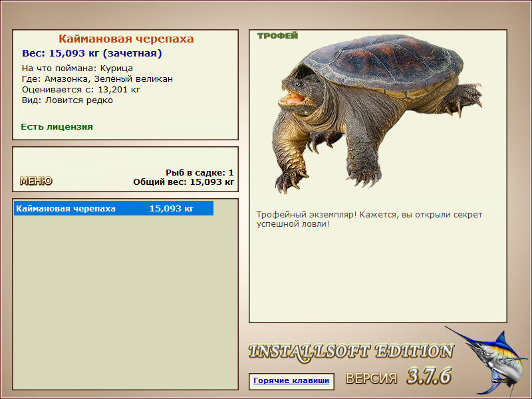Click the Где: Амазонка, Зелёный великан line
Screen dimensions: 532x399
97,79
